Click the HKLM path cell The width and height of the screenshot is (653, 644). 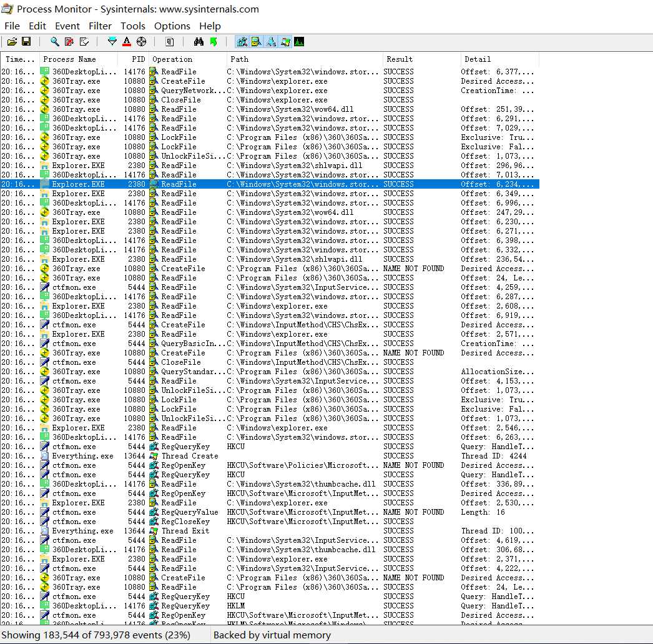click(x=236, y=606)
